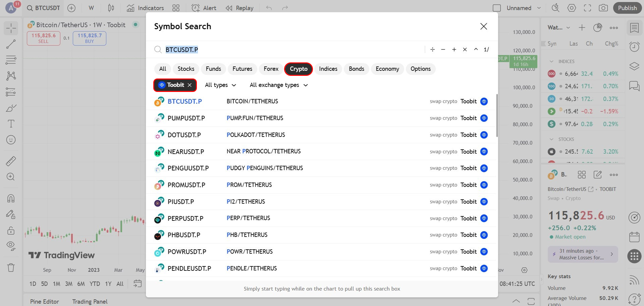
Task: Open quick search icon in toolbar
Action: coord(555,8)
